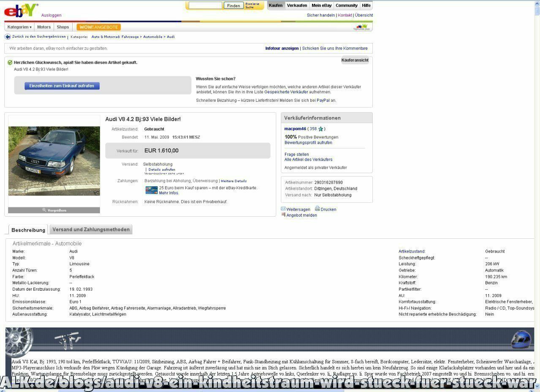Open Auto & Motorrad: Fahrzeuge breadcrumb
Viewport: 540px width, 392px height.
[115, 37]
